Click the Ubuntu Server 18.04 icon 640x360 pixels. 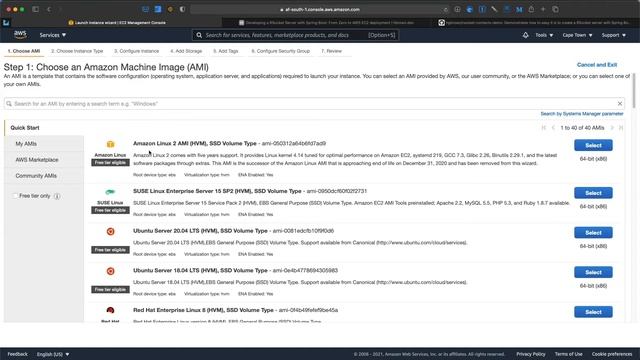click(110, 271)
